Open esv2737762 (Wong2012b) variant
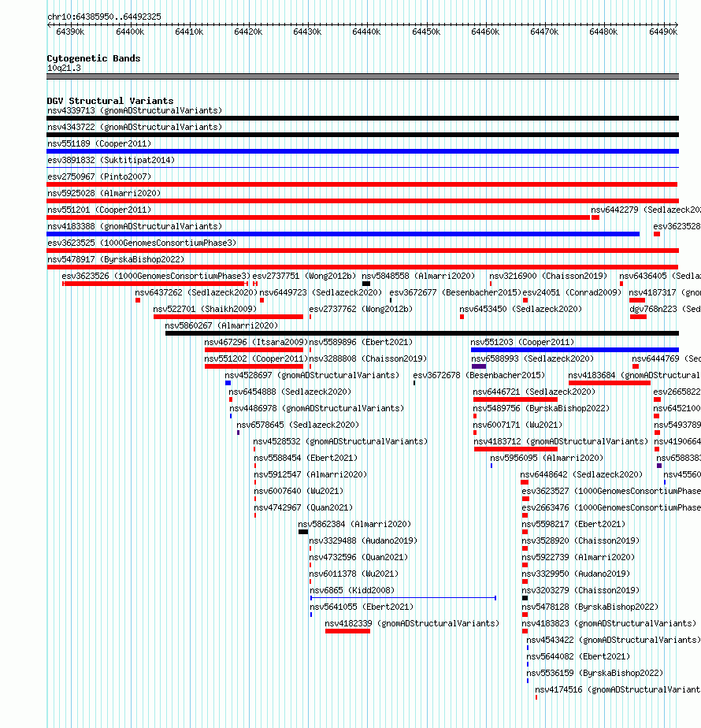The height and width of the screenshot is (728, 701). (x=361, y=309)
